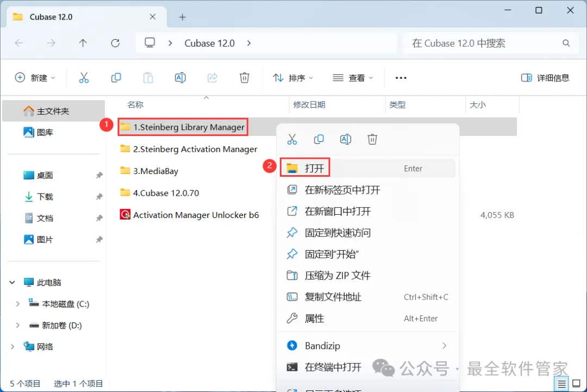587x392 pixels.
Task: Select the 1.Steinberg Library Manager folder
Action: tap(182, 127)
